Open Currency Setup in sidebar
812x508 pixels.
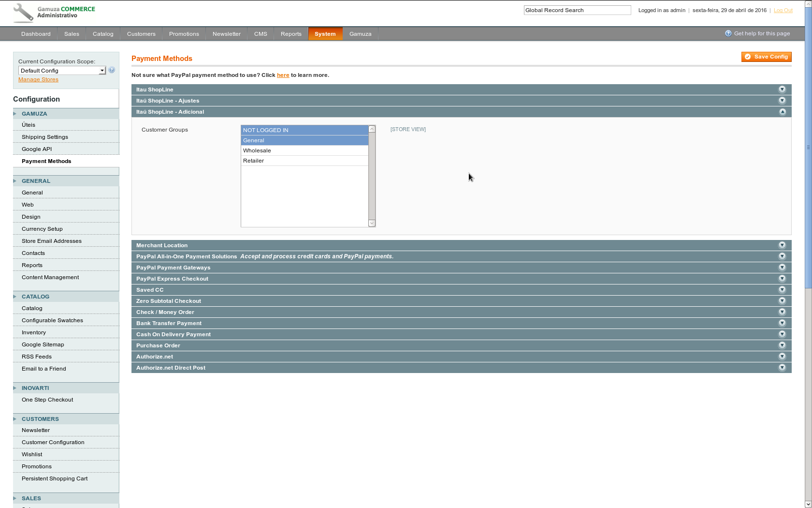click(42, 229)
